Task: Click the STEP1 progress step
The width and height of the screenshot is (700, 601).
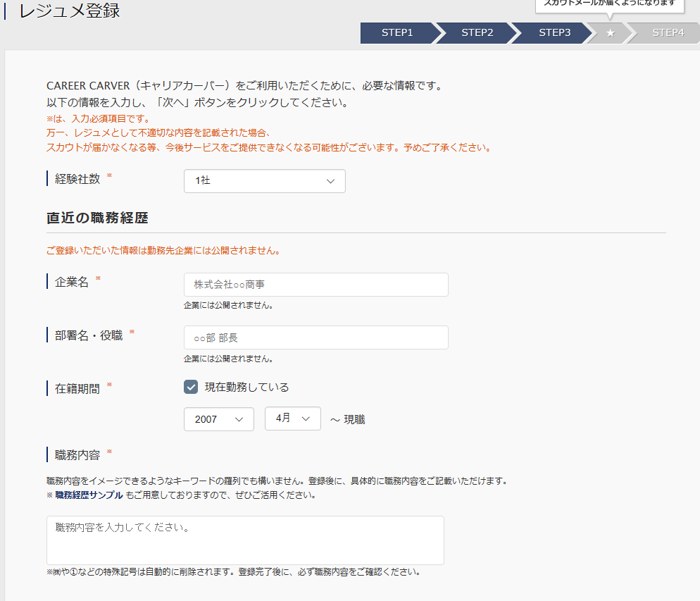Action: point(397,32)
